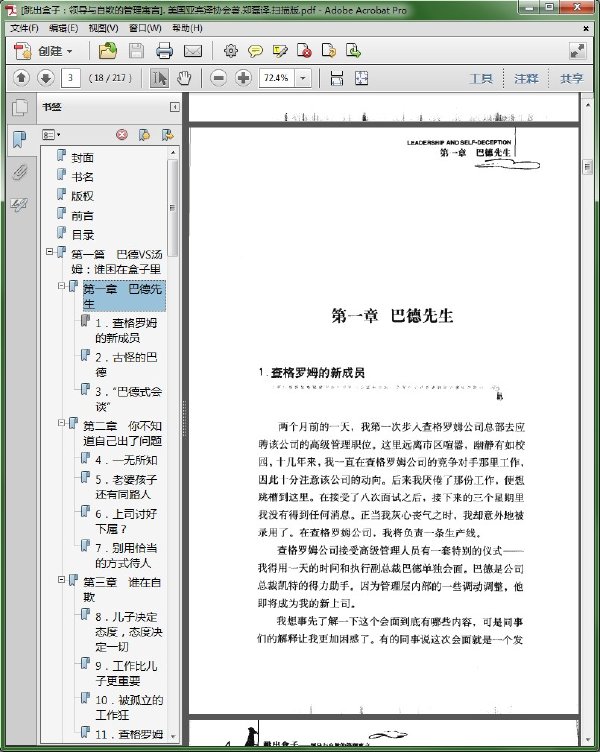Open the 窗口(W) menu

point(145,28)
